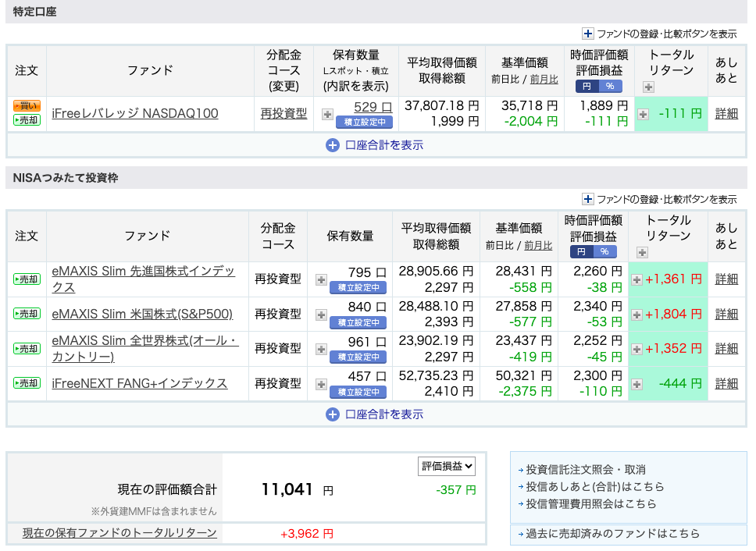The image size is (756, 551).
Task: Open 詳細 link for eMAXIS Slim 先進国株式
Action: 726,279
